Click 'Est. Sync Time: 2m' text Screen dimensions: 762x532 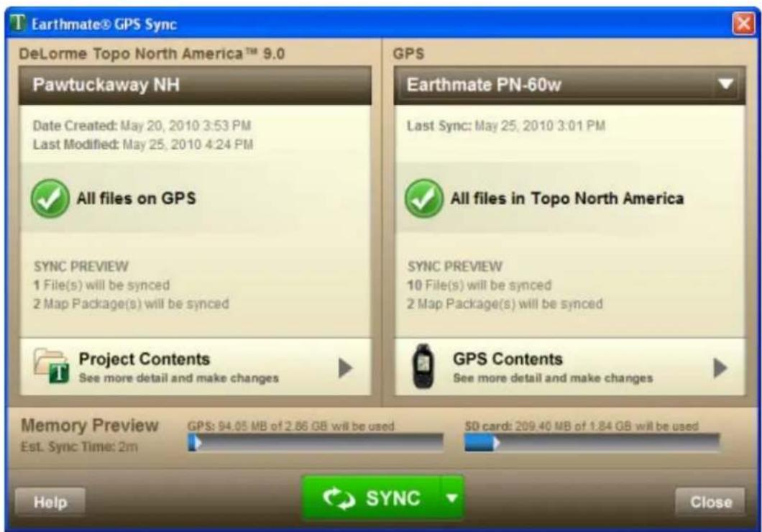(x=79, y=446)
